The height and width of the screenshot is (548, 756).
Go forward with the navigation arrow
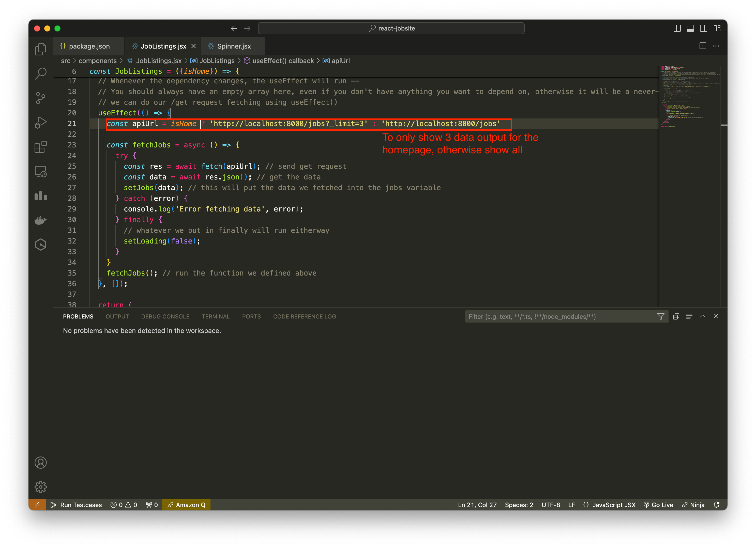(247, 28)
